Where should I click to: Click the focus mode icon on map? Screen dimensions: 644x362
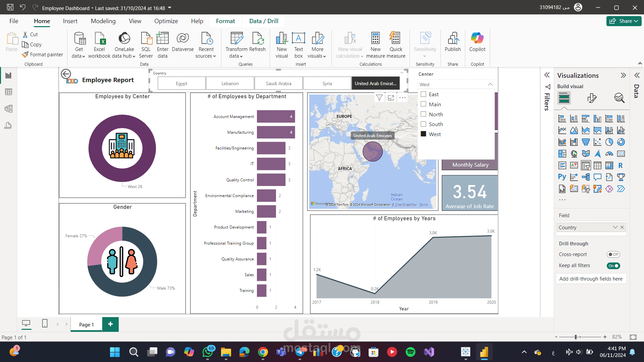(391, 98)
